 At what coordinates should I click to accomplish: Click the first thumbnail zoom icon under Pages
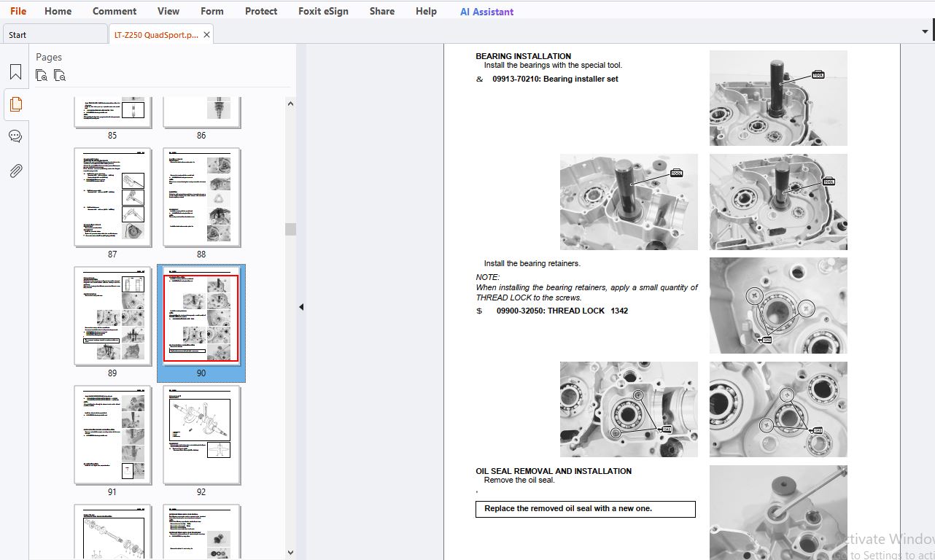point(42,75)
